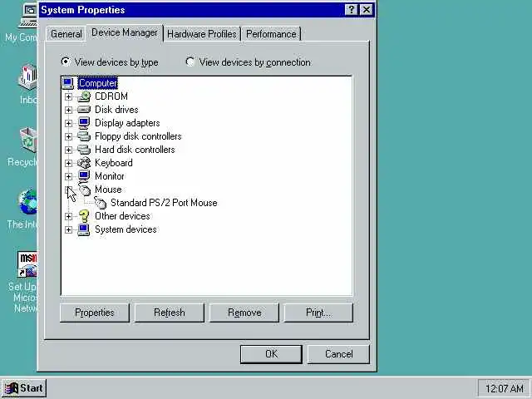The width and height of the screenshot is (532, 399).
Task: Select the Floppy disk controllers label
Action: (138, 136)
